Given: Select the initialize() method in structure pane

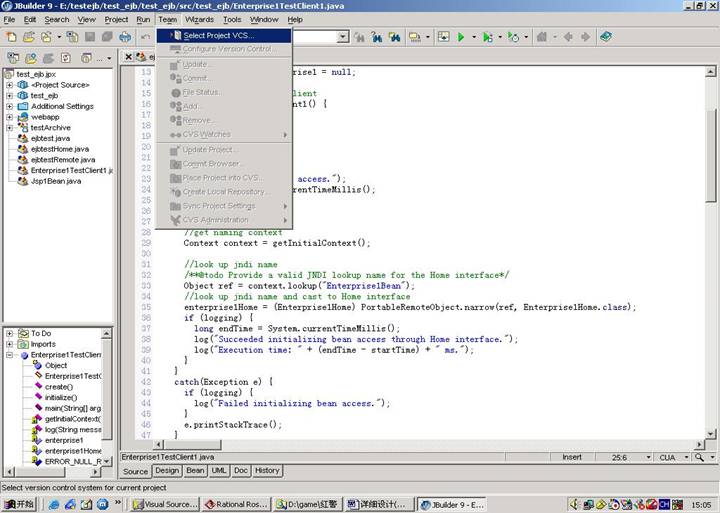Looking at the screenshot, I should 61,398.
